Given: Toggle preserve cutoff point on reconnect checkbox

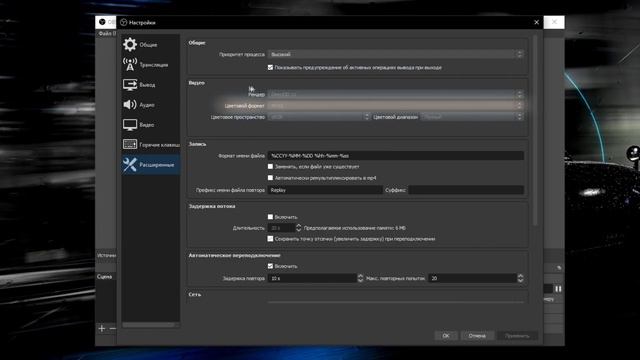Looking at the screenshot, I should (270, 239).
